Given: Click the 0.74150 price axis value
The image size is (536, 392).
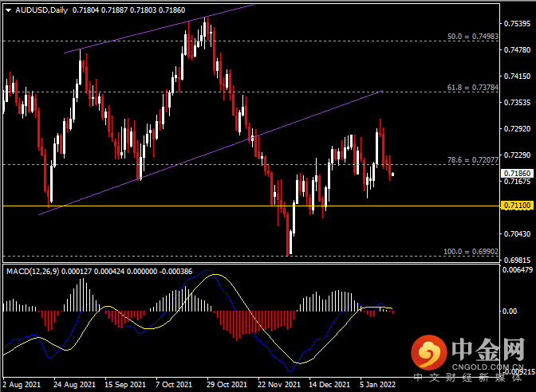Looking at the screenshot, I should [517, 76].
